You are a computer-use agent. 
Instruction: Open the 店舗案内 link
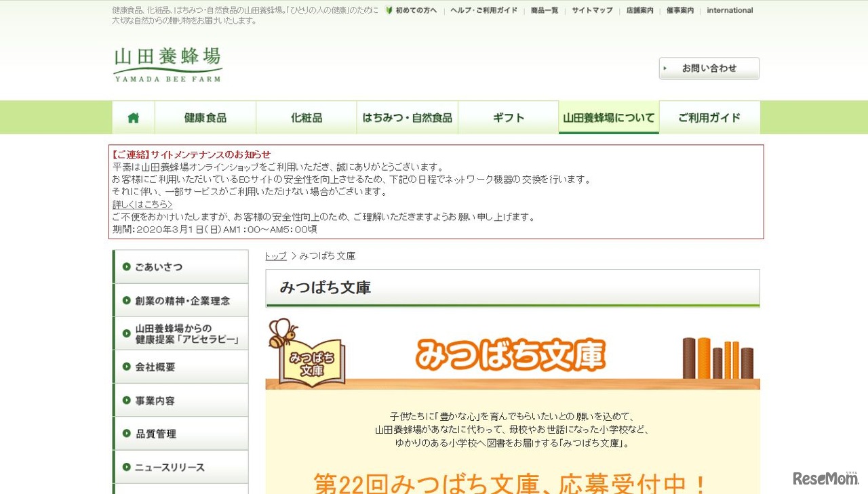coord(639,10)
